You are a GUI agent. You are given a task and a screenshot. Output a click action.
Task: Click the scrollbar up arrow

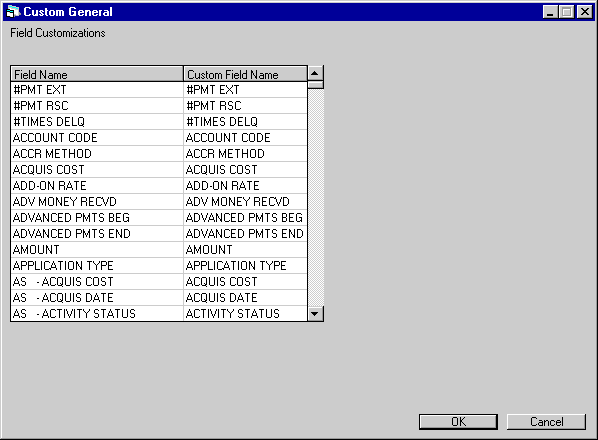point(315,73)
